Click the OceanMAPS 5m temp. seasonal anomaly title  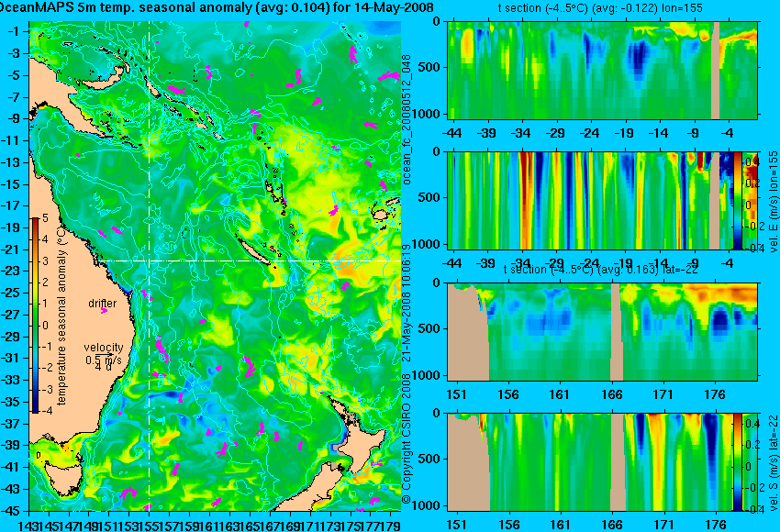pos(217,7)
